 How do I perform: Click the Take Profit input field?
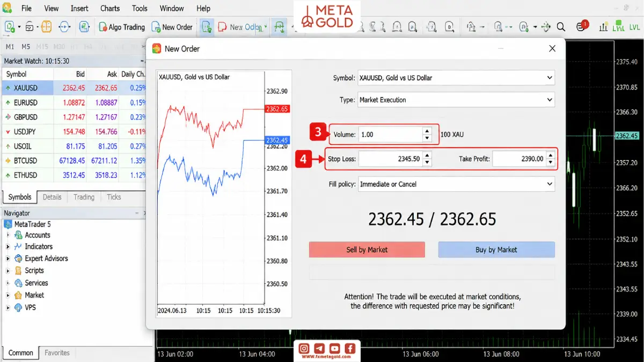pos(519,159)
